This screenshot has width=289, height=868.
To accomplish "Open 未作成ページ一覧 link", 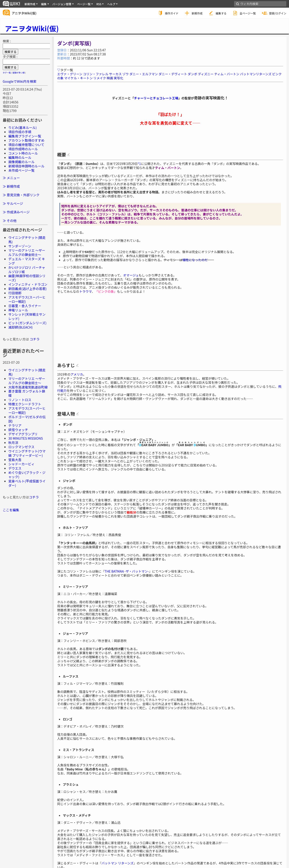I will (21, 171).
